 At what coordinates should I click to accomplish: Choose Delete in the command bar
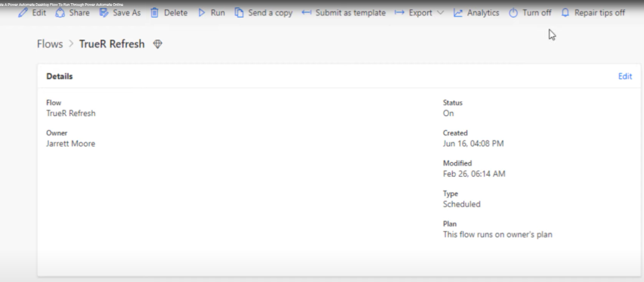(x=176, y=13)
